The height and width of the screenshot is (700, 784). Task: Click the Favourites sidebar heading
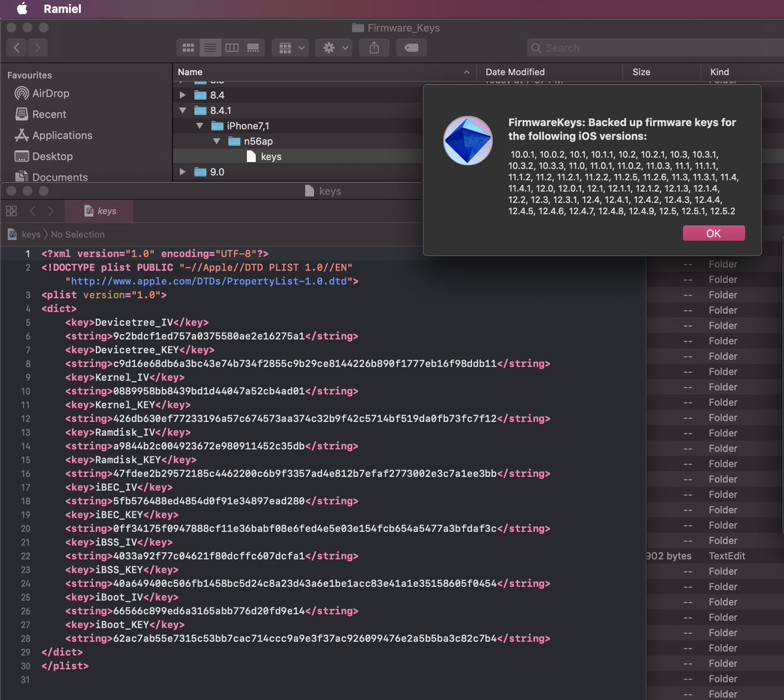(x=29, y=75)
